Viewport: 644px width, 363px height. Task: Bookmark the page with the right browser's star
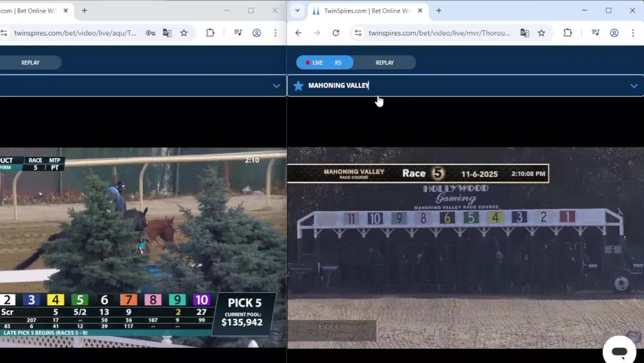click(541, 33)
